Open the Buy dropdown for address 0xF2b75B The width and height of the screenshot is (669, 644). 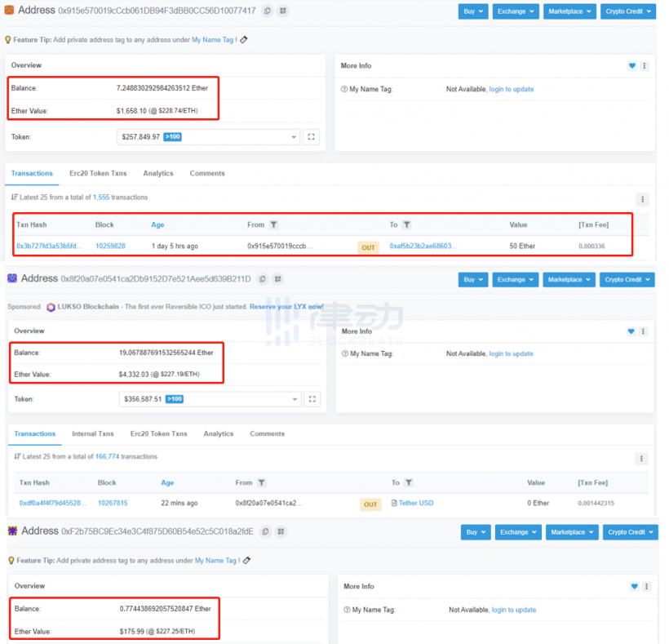click(476, 532)
